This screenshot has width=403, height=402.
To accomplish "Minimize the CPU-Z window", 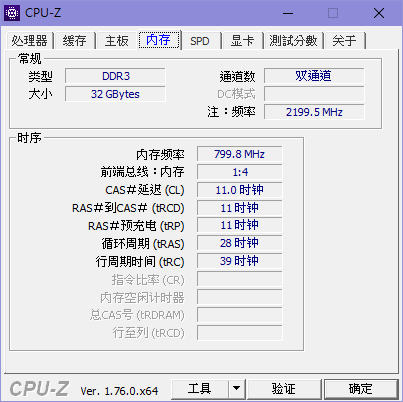I will point(288,13).
